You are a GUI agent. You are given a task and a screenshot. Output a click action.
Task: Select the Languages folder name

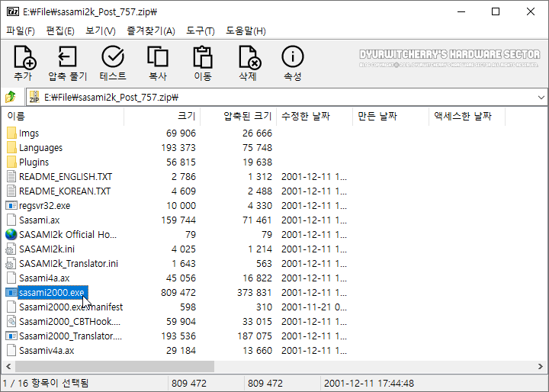tap(40, 148)
